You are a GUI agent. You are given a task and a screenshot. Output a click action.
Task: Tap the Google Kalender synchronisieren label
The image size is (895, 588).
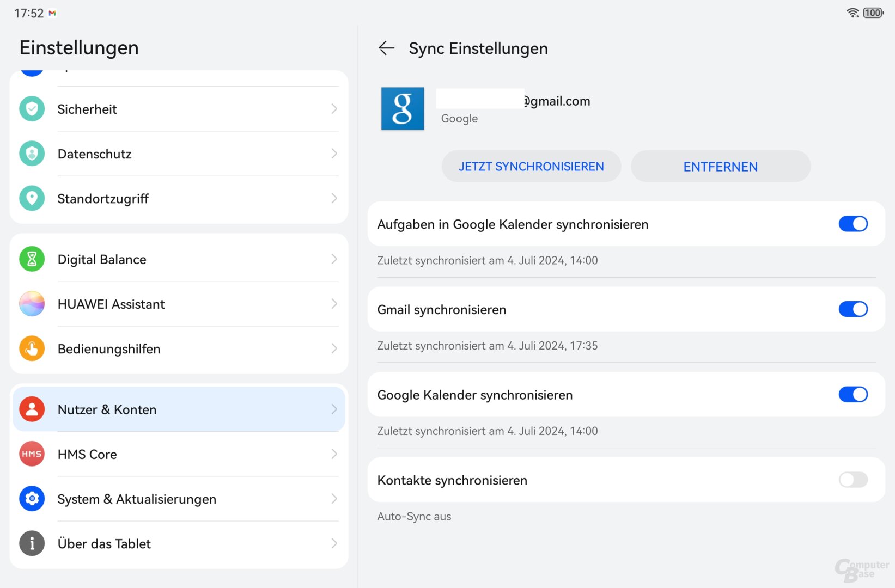475,395
